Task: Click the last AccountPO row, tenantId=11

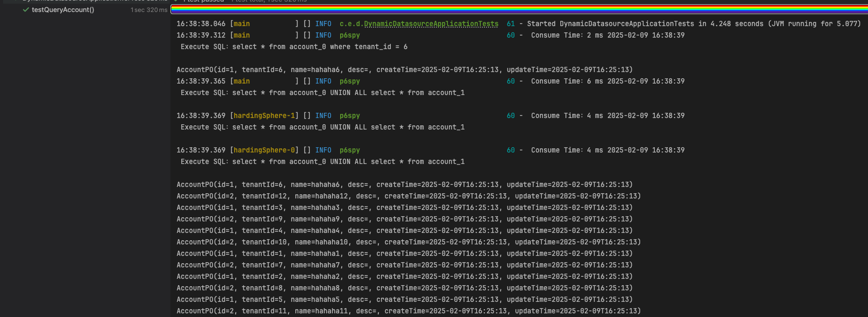Action: (408, 311)
